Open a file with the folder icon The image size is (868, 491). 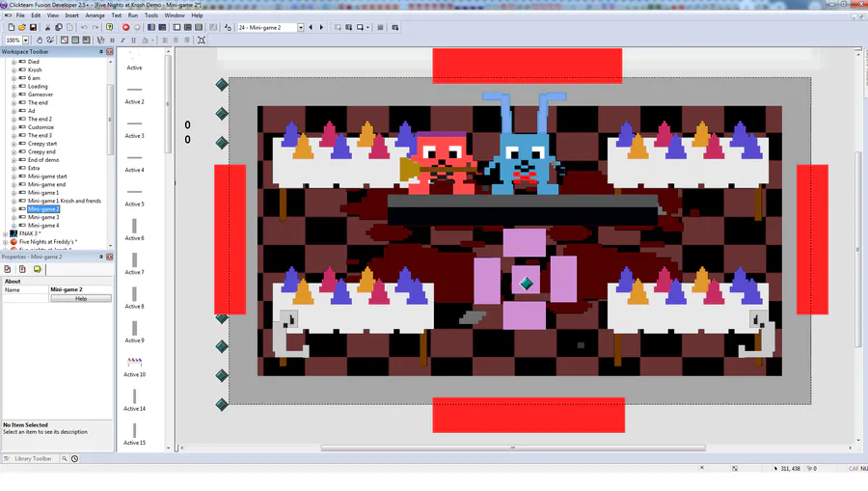[22, 27]
